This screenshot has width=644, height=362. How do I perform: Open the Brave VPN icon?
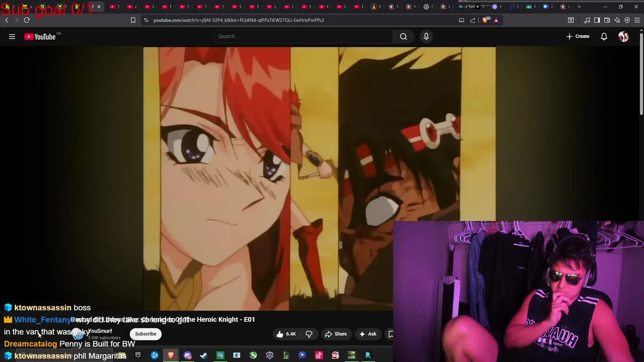(627, 20)
